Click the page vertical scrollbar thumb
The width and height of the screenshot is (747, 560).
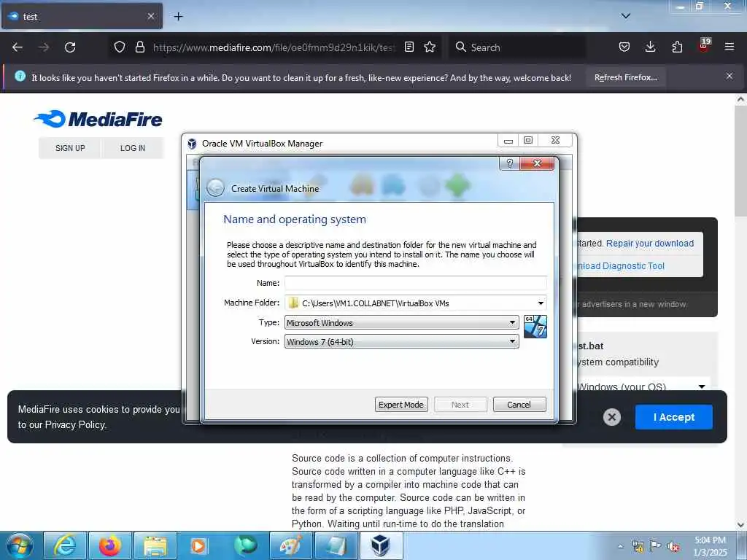[740, 162]
